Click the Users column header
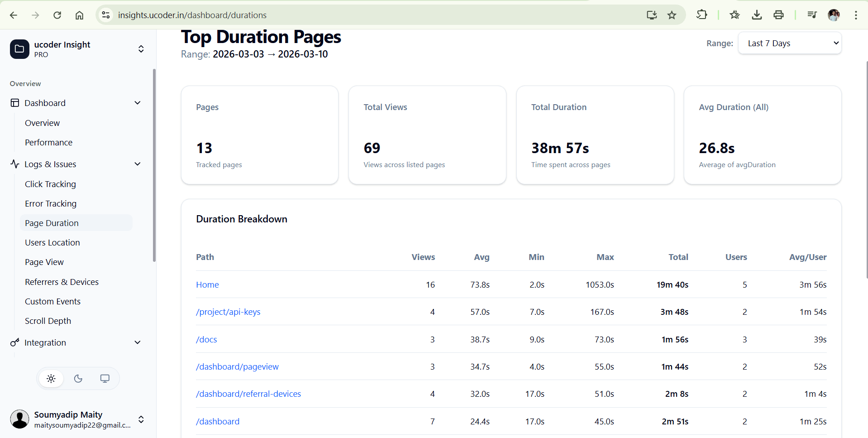The height and width of the screenshot is (438, 868). click(x=736, y=257)
